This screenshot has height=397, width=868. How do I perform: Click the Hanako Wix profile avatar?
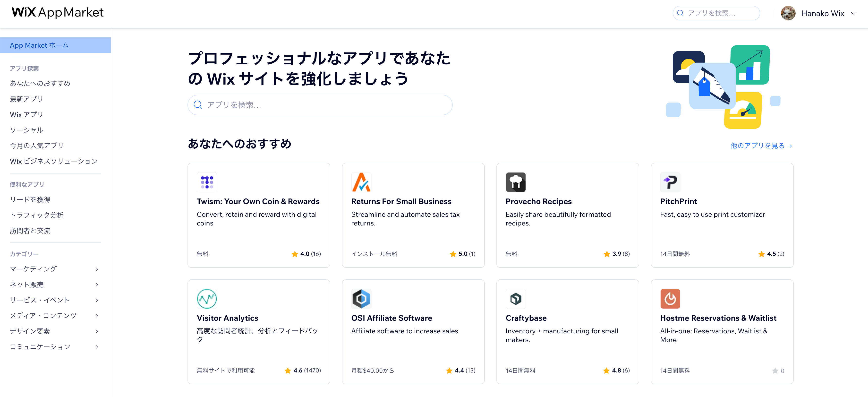[788, 13]
